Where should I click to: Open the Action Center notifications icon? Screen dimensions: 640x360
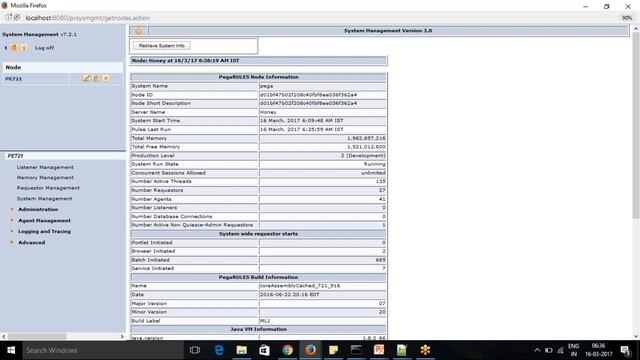625,350
